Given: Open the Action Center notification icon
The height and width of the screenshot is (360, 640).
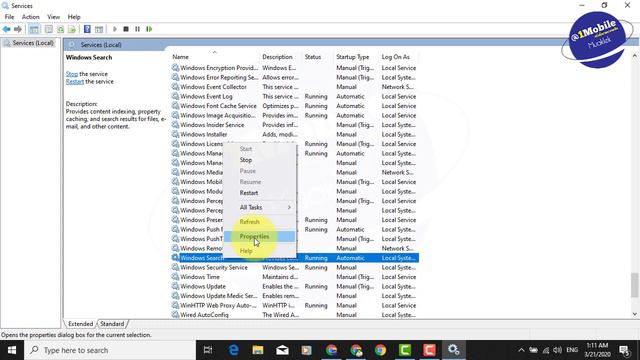Looking at the screenshot, I should 624,350.
